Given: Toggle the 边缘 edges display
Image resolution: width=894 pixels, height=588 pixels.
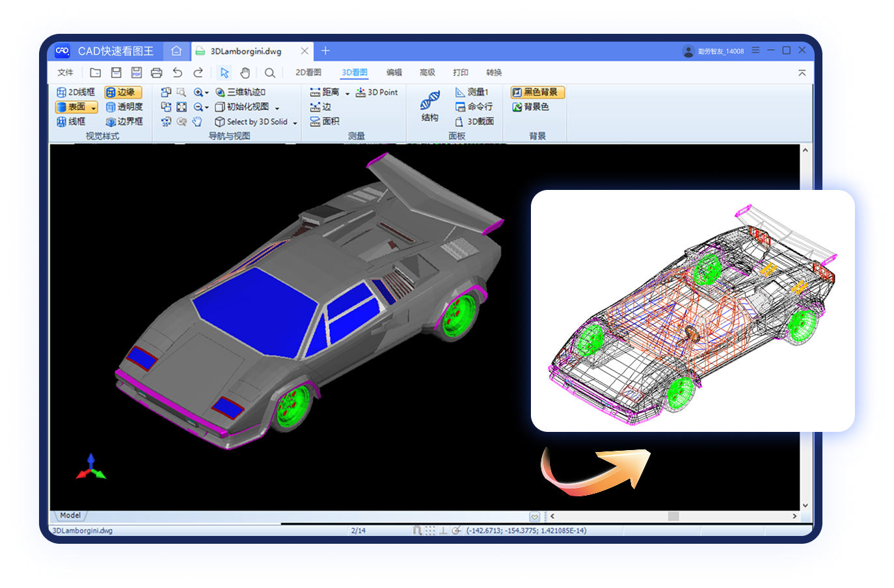Looking at the screenshot, I should tap(123, 92).
